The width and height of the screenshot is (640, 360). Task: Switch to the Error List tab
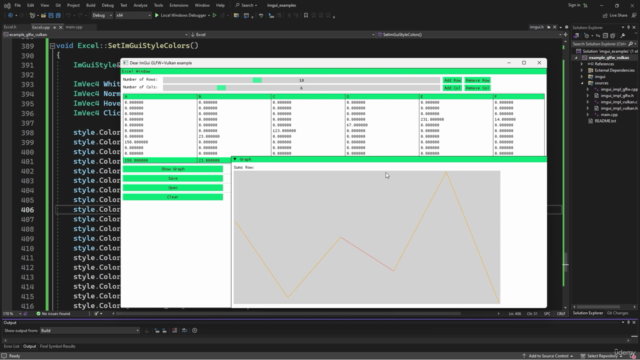coord(11,346)
